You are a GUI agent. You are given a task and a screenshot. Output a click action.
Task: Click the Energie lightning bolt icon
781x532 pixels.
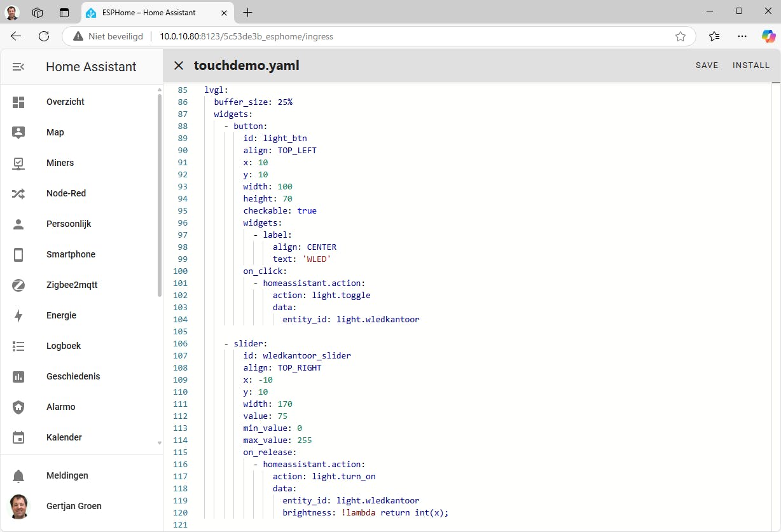(18, 315)
